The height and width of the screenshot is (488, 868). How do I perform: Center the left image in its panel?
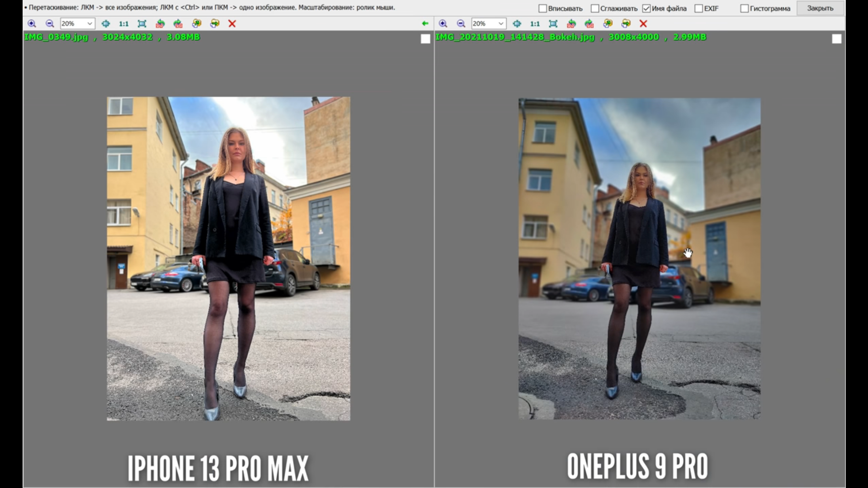[106, 23]
